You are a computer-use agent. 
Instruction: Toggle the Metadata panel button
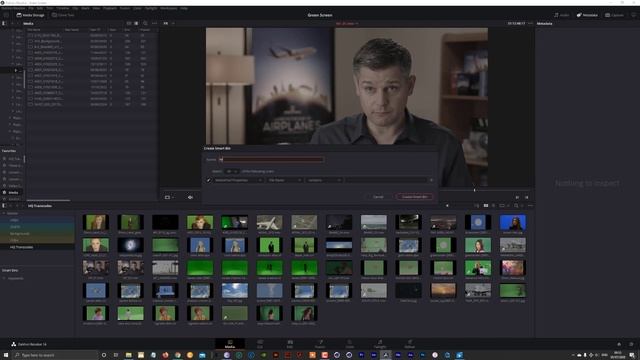[x=587, y=15]
